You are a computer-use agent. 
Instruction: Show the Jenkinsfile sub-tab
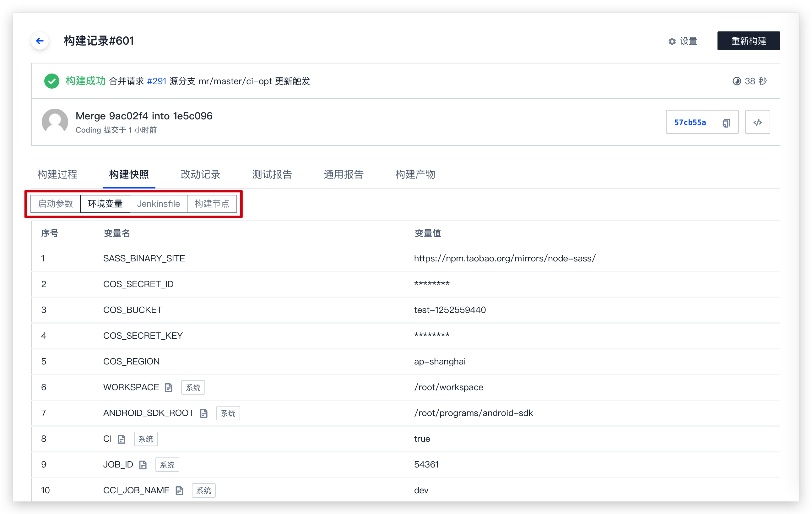tap(158, 204)
